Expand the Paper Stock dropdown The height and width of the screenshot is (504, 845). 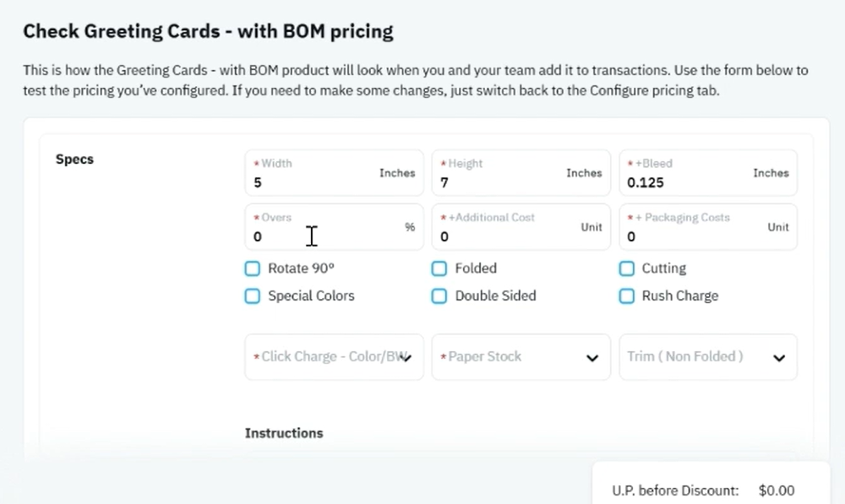[521, 357]
